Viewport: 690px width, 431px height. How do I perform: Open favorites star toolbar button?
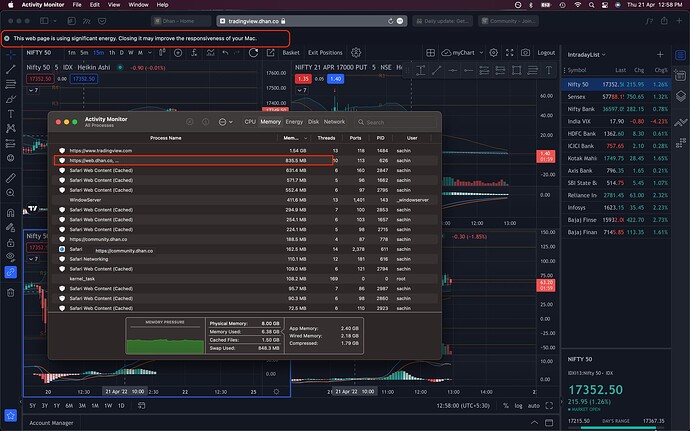point(11,415)
